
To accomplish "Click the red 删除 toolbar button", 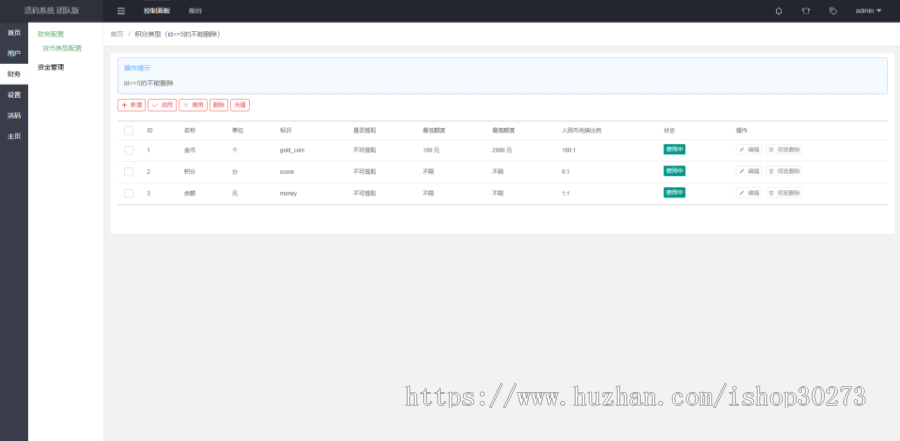I will [219, 105].
